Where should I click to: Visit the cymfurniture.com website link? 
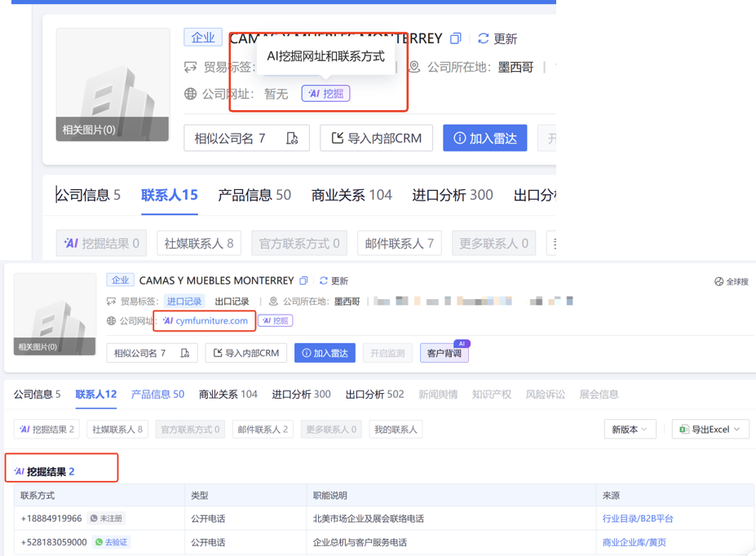pos(211,321)
